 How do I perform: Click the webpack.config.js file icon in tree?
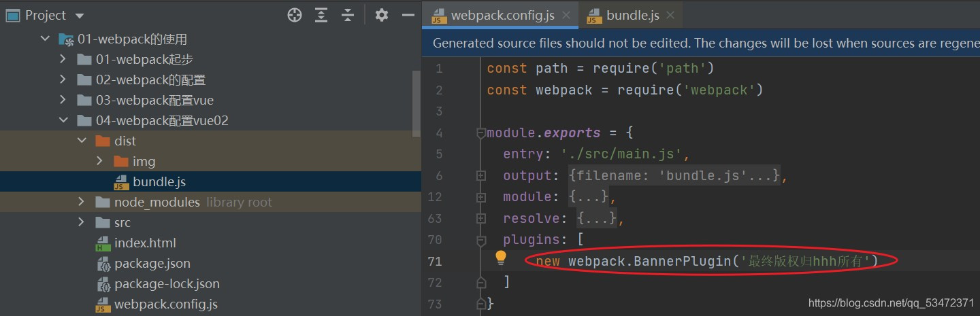coord(103,304)
